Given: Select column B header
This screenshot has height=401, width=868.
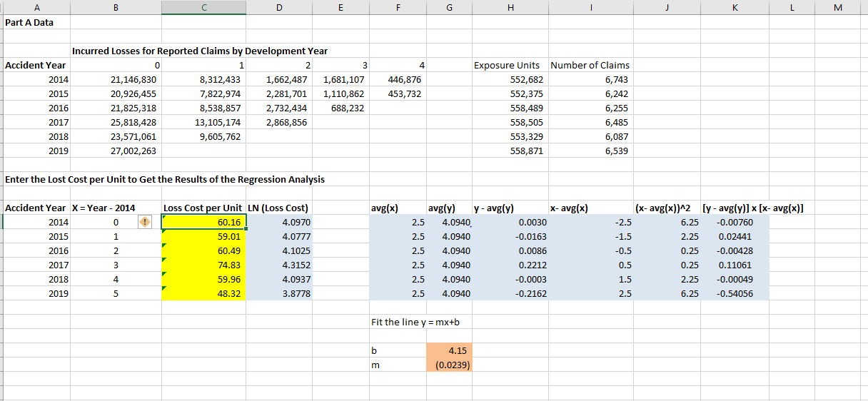Looking at the screenshot, I should coord(115,7).
